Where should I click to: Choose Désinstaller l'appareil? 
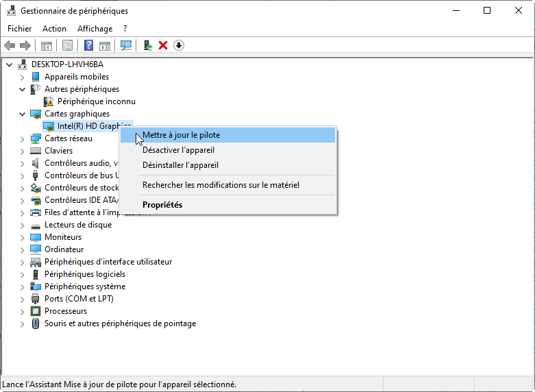227,165
